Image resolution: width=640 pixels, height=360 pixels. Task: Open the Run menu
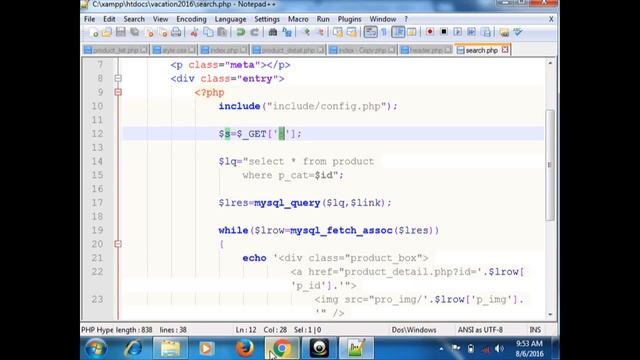click(x=323, y=19)
